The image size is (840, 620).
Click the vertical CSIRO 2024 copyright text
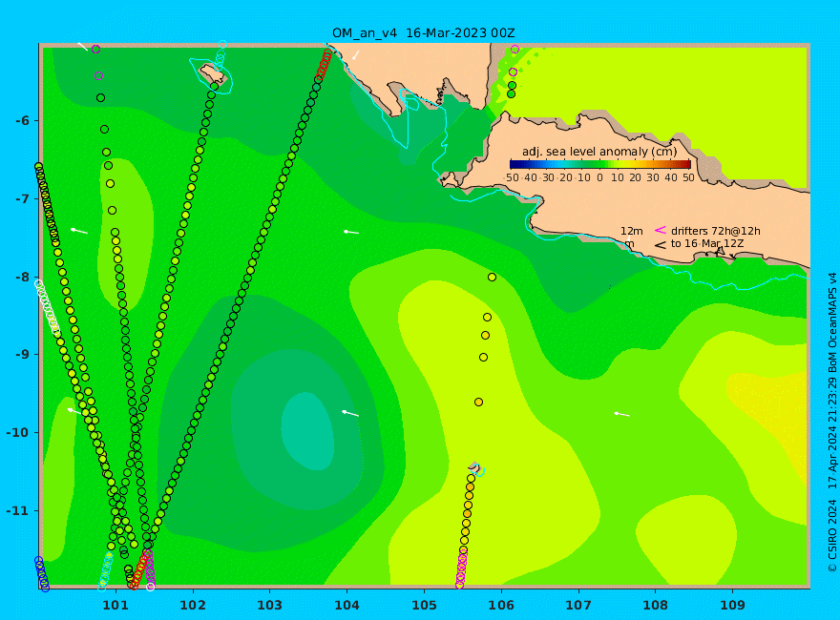[832, 423]
